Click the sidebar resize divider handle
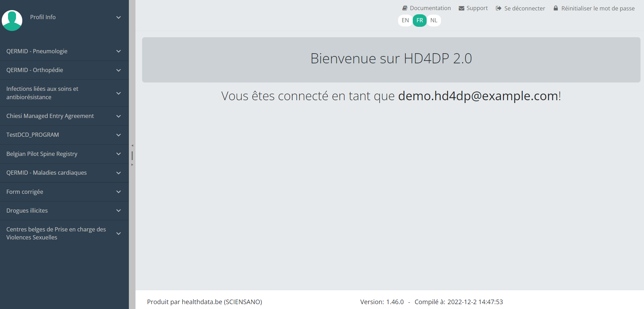Screen dimensions: 644x309 (132, 155)
